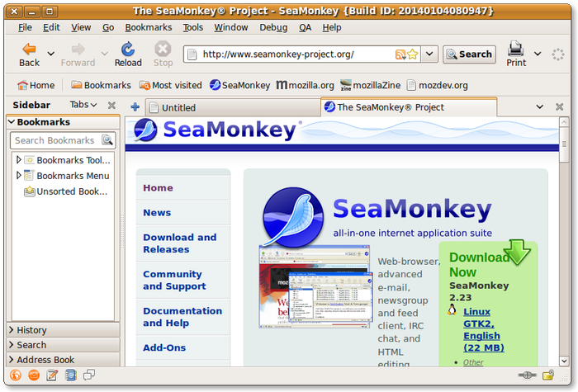Open sidebar Tabs dropdown

83,105
